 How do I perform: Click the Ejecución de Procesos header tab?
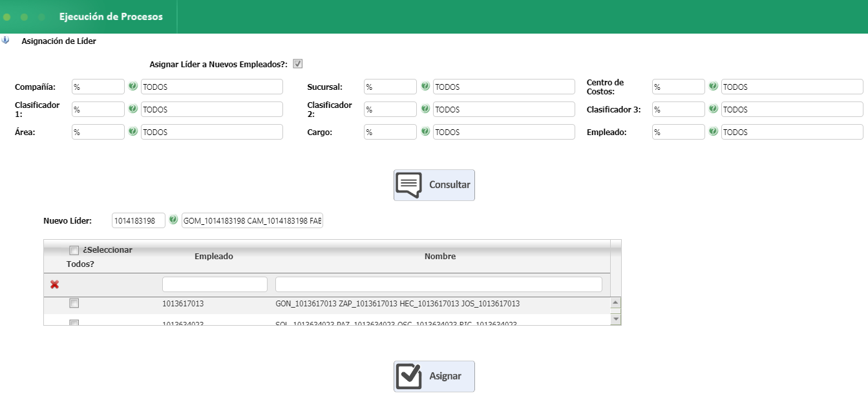click(111, 17)
